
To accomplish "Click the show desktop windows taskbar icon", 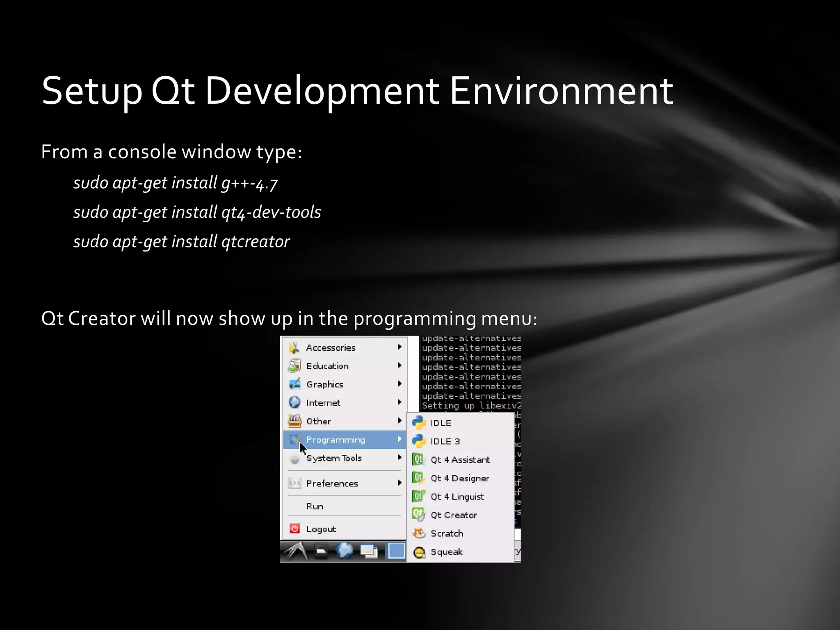I will (x=369, y=551).
